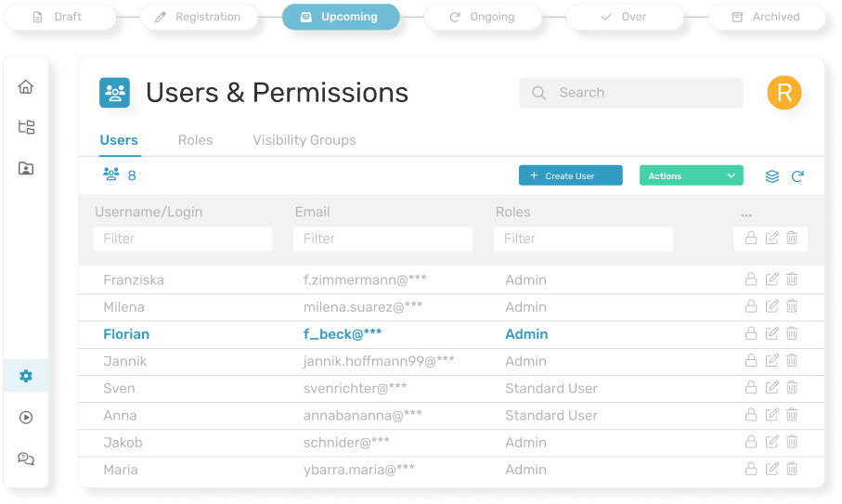Click the play circle sidebar icon
The image size is (842, 504).
point(26,418)
